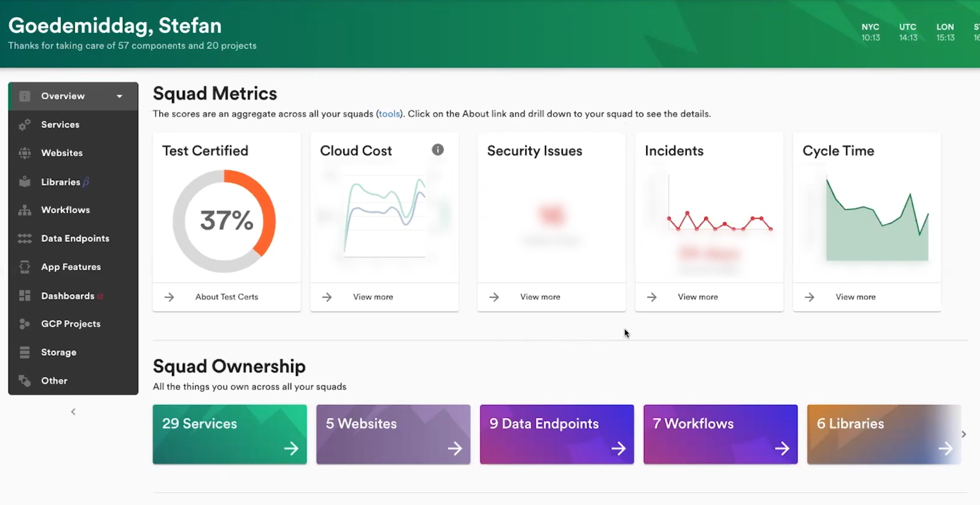
Task: Collapse sidebar using left chevron
Action: (73, 412)
